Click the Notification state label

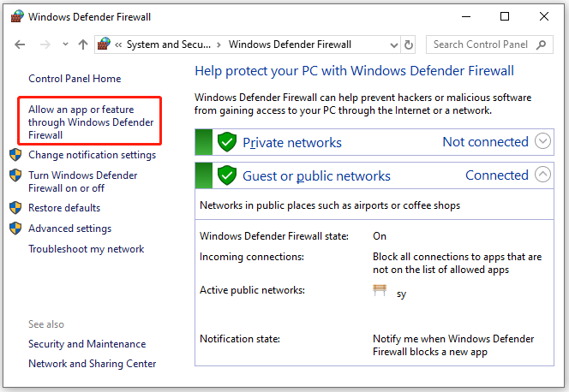point(240,339)
